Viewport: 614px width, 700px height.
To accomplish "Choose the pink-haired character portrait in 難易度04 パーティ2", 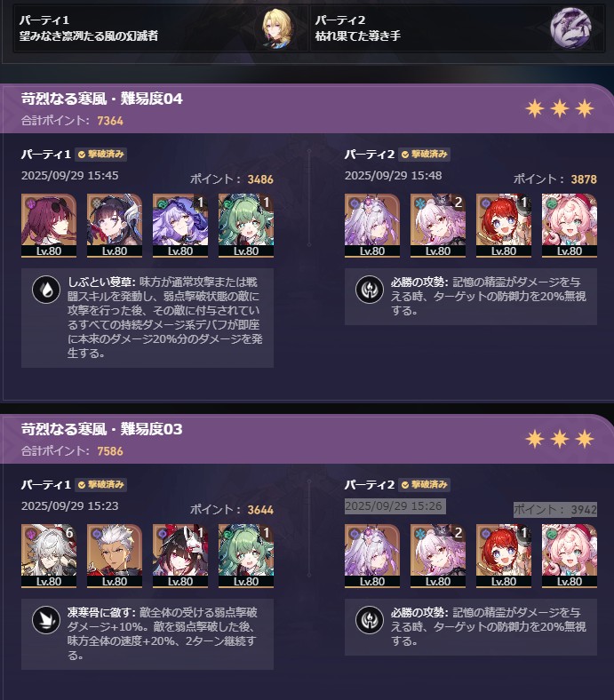I will coord(570,226).
